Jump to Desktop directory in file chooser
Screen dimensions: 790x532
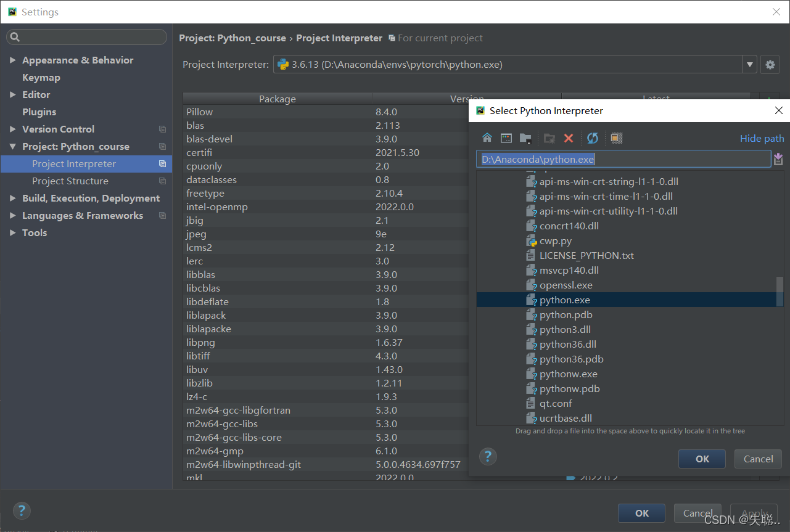tap(506, 138)
